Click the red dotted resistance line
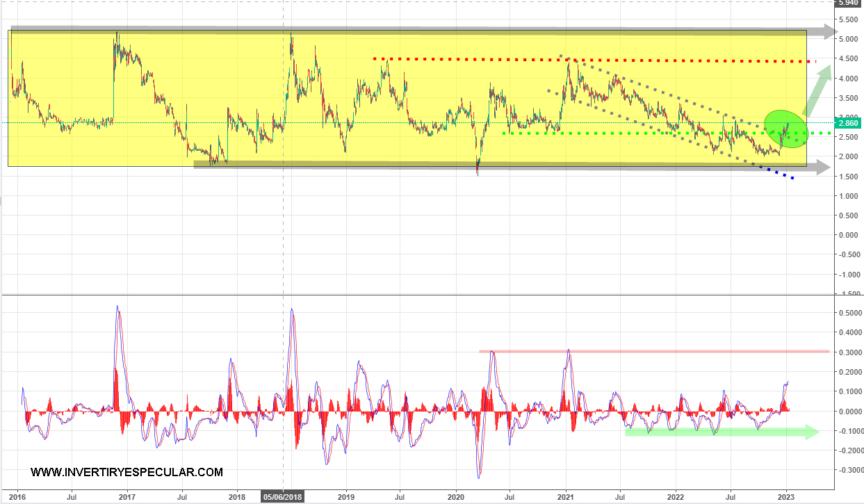The height and width of the screenshot is (504, 864). [556, 59]
